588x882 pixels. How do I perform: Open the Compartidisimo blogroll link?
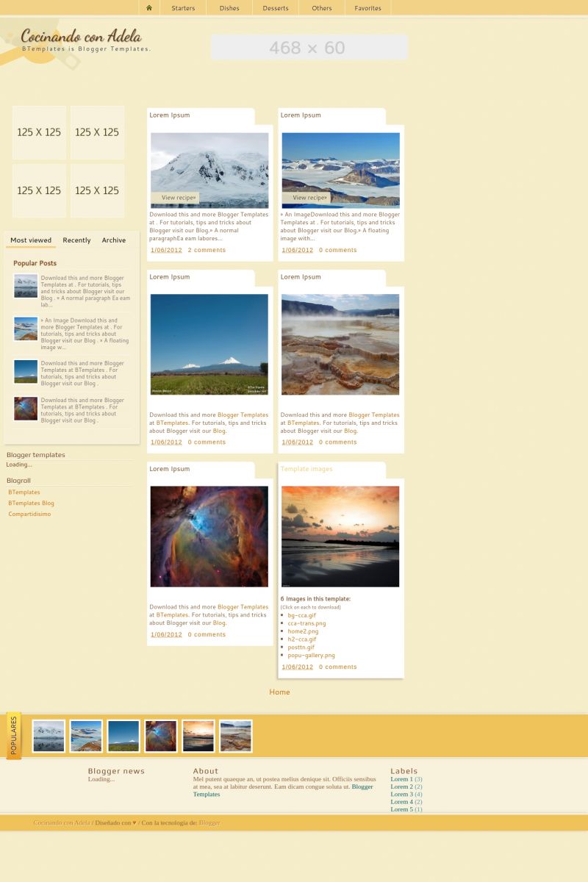pos(29,514)
